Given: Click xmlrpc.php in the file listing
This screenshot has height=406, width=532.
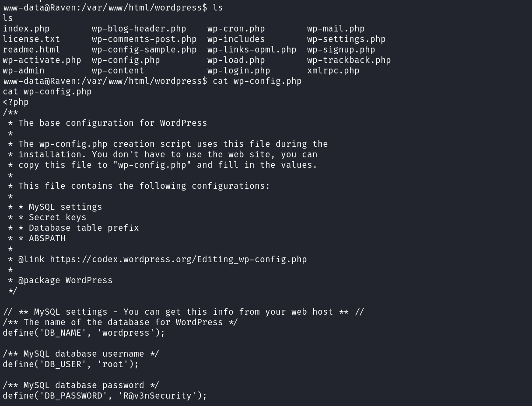Looking at the screenshot, I should [333, 71].
